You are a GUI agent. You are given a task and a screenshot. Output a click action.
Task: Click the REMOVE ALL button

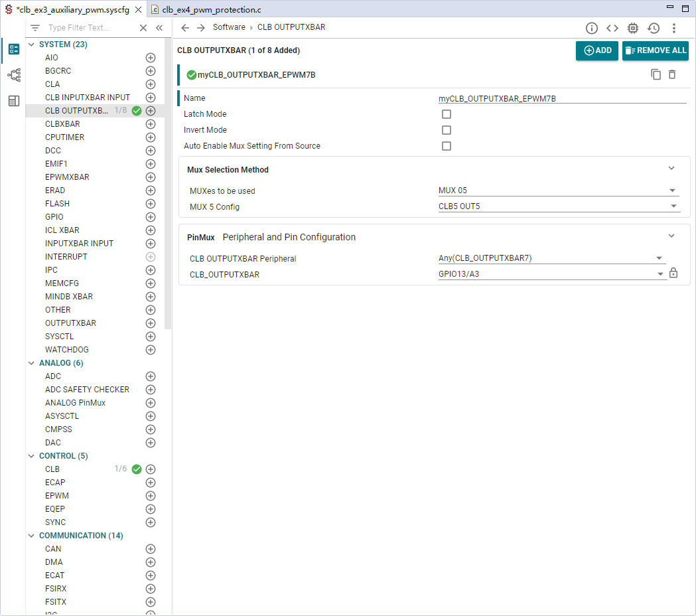pos(656,50)
